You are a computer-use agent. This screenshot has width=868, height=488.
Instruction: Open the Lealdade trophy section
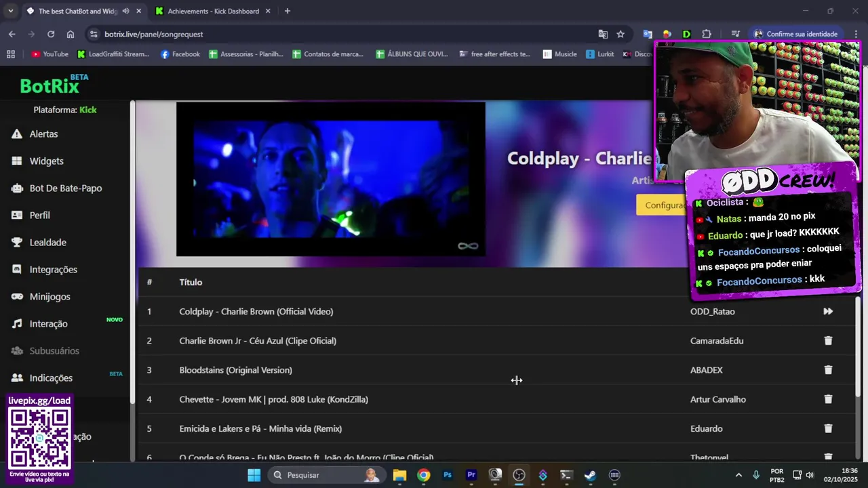click(47, 243)
